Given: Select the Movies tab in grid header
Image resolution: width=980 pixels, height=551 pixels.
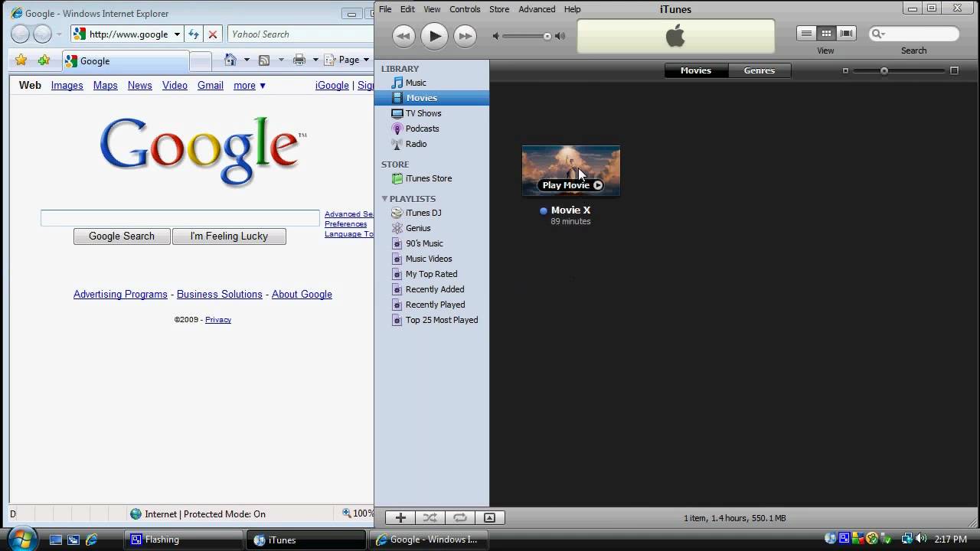Looking at the screenshot, I should click(696, 70).
